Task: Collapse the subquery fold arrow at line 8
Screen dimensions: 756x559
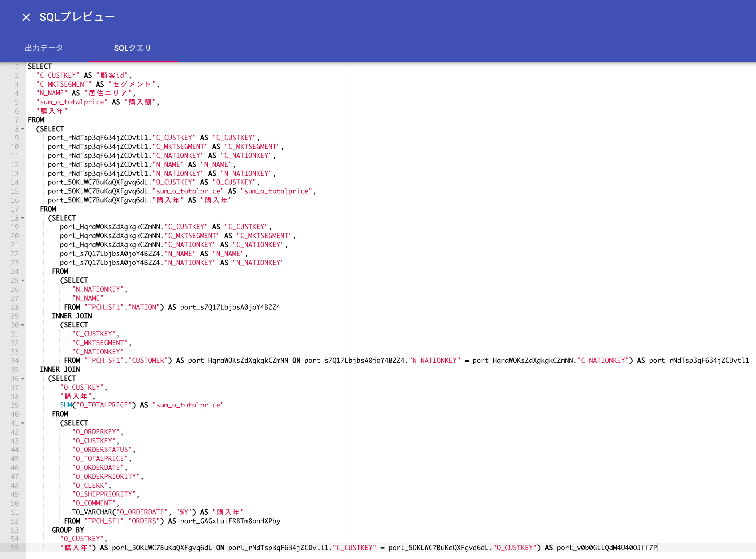Action: 22,129
